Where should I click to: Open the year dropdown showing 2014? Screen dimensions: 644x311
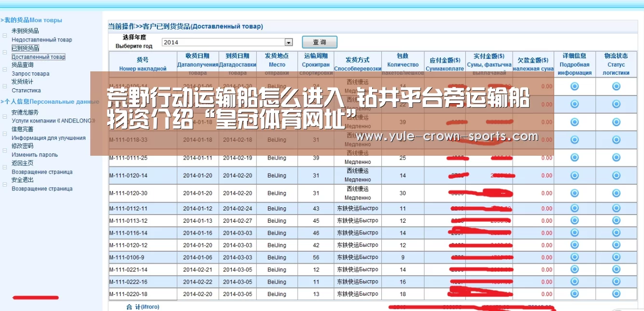[227, 42]
